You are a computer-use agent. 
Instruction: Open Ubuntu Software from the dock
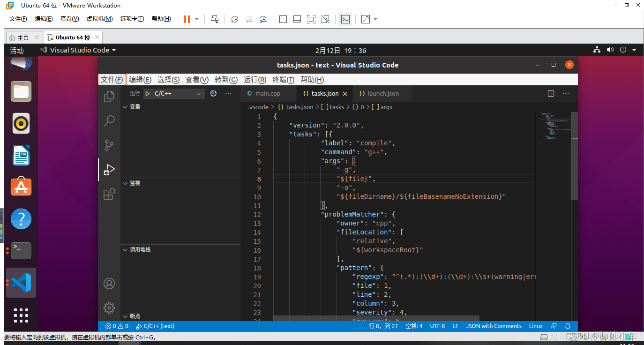point(21,187)
